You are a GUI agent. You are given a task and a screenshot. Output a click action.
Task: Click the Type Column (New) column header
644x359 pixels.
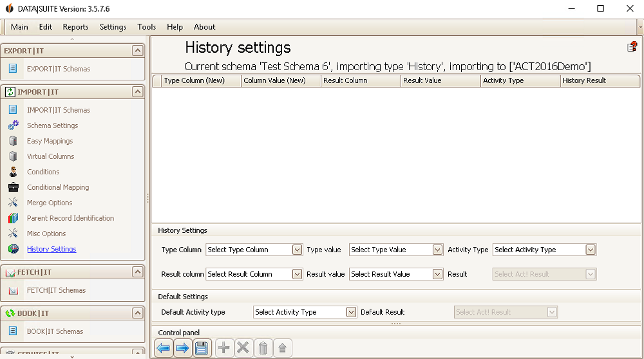tap(201, 81)
